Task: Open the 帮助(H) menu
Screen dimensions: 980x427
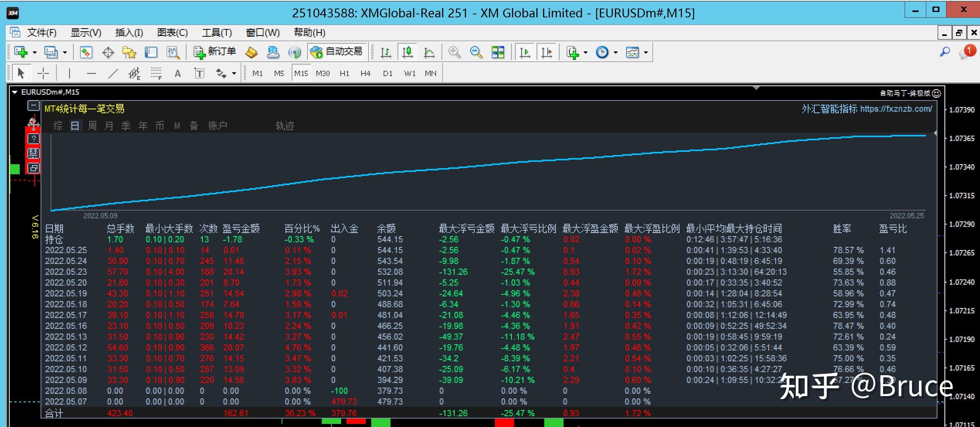Action: [x=309, y=32]
